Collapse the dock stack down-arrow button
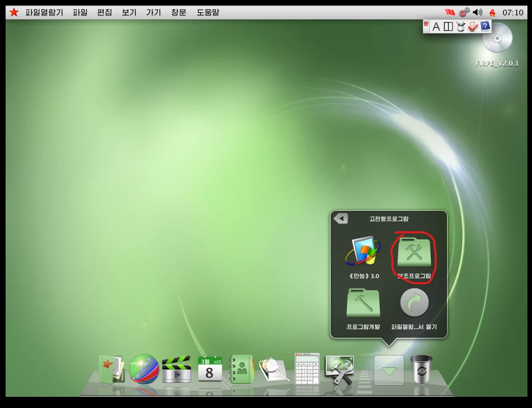 coord(389,370)
